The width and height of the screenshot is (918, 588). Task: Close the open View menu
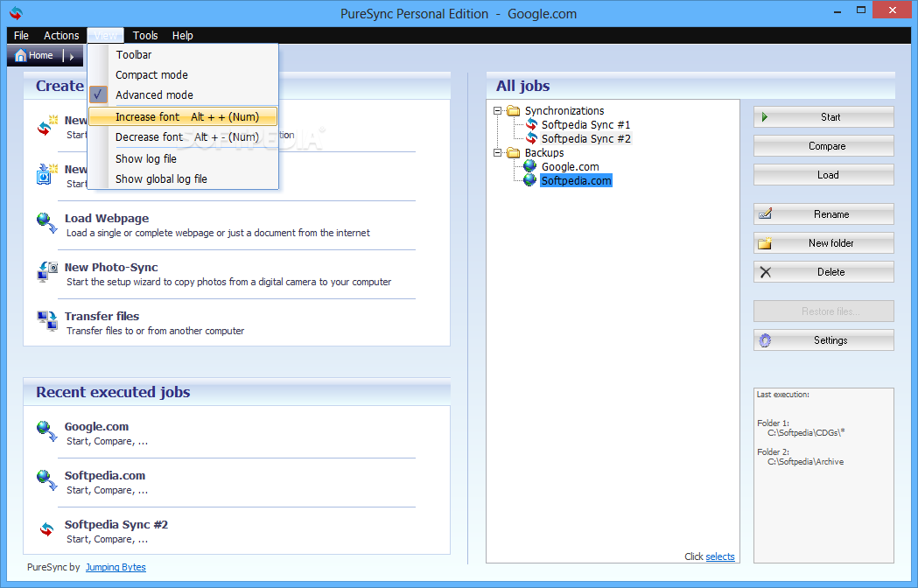[105, 35]
